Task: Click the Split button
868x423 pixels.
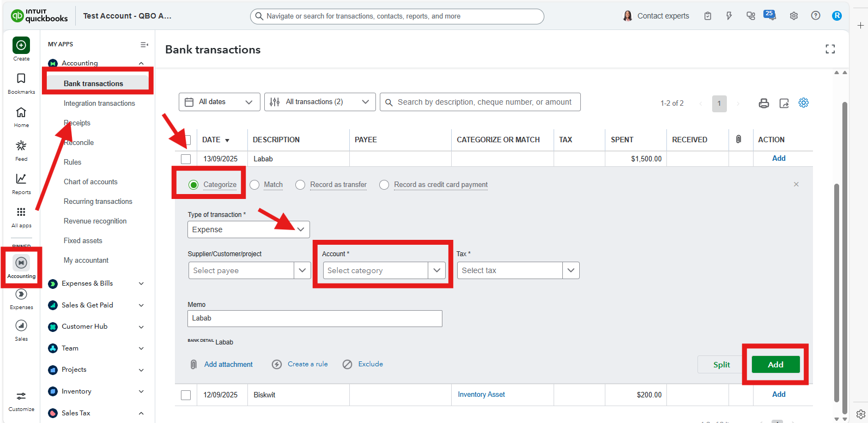Action: point(721,365)
